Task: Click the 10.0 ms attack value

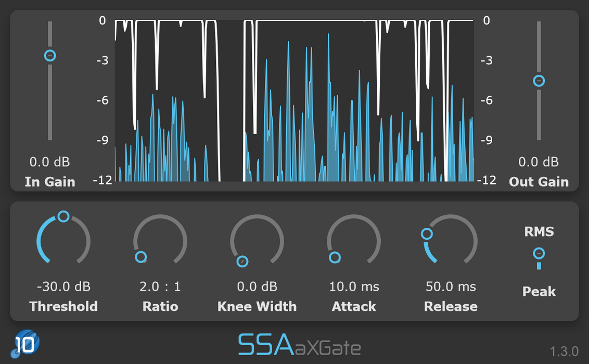Action: [x=354, y=287]
